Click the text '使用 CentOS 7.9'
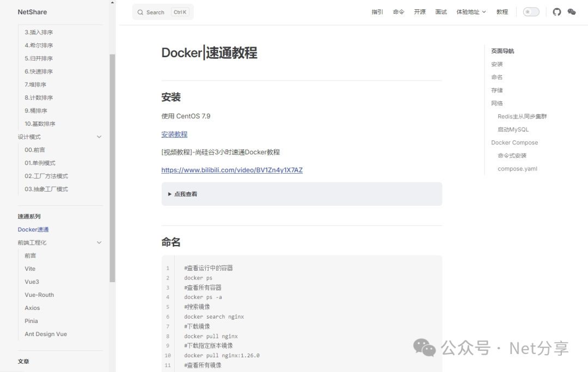588x372 pixels. click(186, 116)
